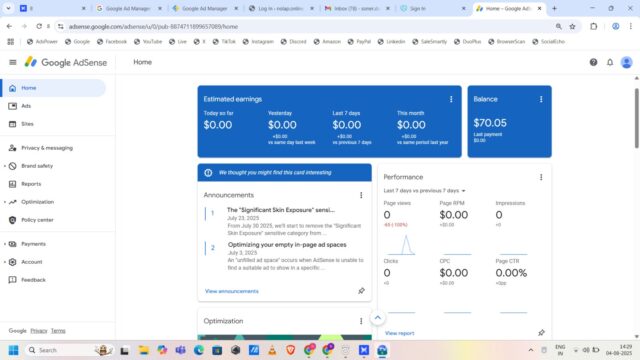Image resolution: width=640 pixels, height=360 pixels.
Task: Expand Brand safety sidebar section
Action: coord(5,166)
